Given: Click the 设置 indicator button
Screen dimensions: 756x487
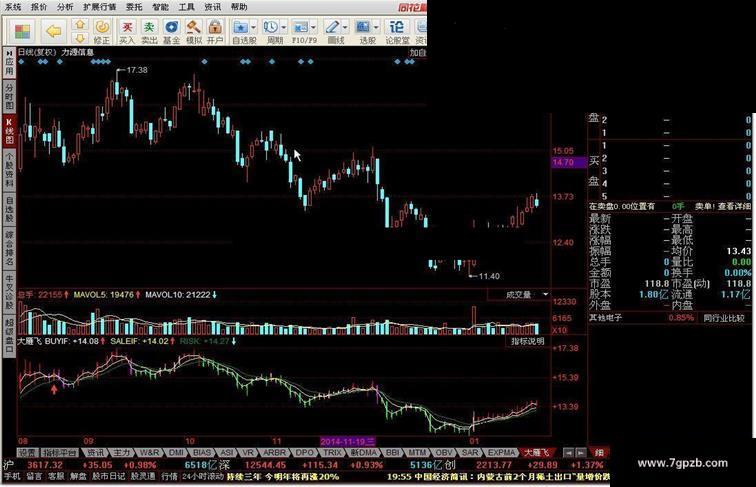Looking at the screenshot, I should pos(27,452).
